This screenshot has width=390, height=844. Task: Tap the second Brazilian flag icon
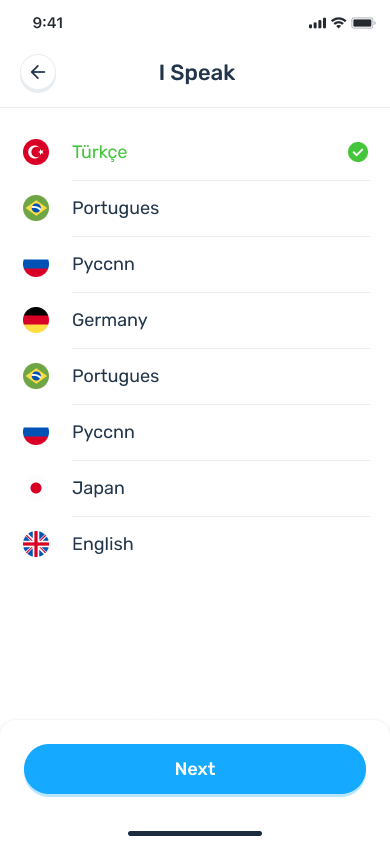[36, 376]
